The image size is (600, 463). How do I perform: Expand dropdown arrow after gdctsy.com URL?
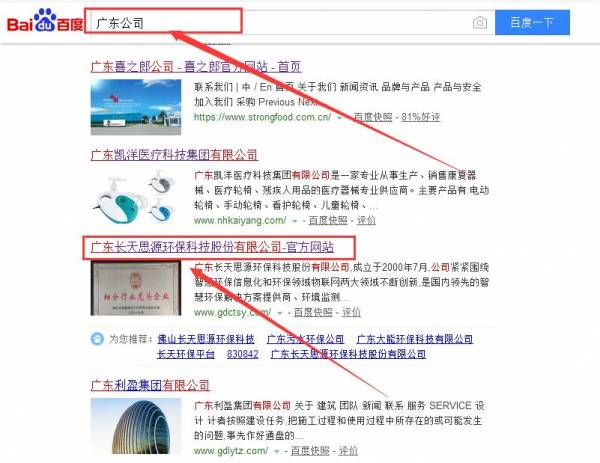click(280, 313)
